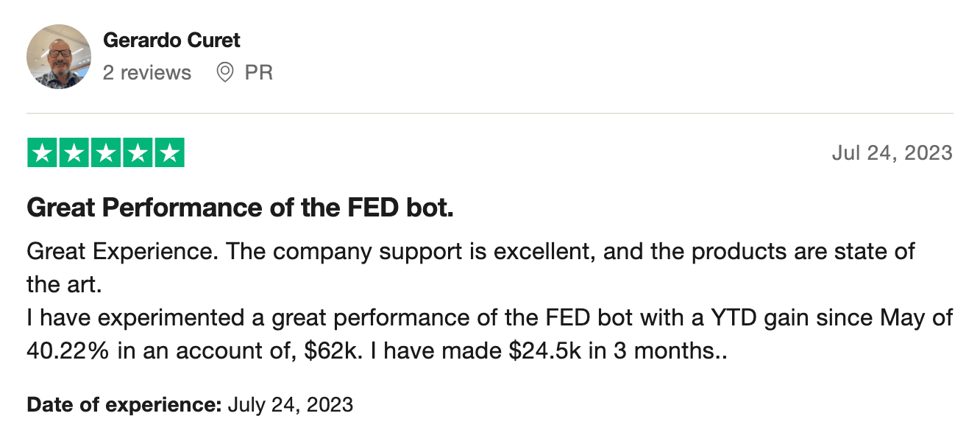Click the first green rating star

click(x=43, y=153)
